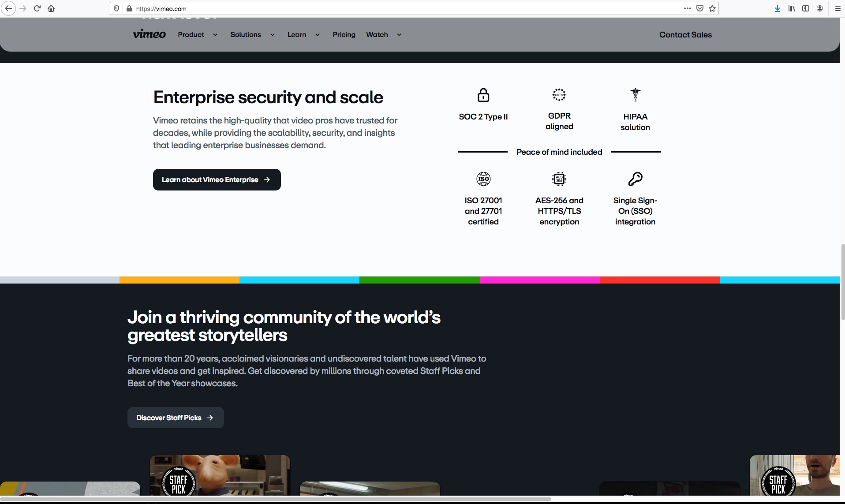This screenshot has height=504, width=845.
Task: Click the 'SOC 2 Type II' label
Action: 483,116
